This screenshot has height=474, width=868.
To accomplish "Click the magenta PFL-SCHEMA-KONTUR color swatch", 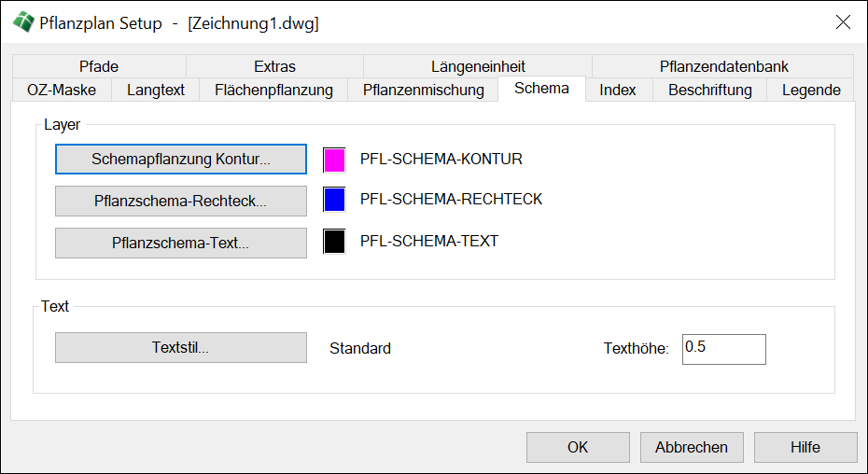I will (x=334, y=160).
